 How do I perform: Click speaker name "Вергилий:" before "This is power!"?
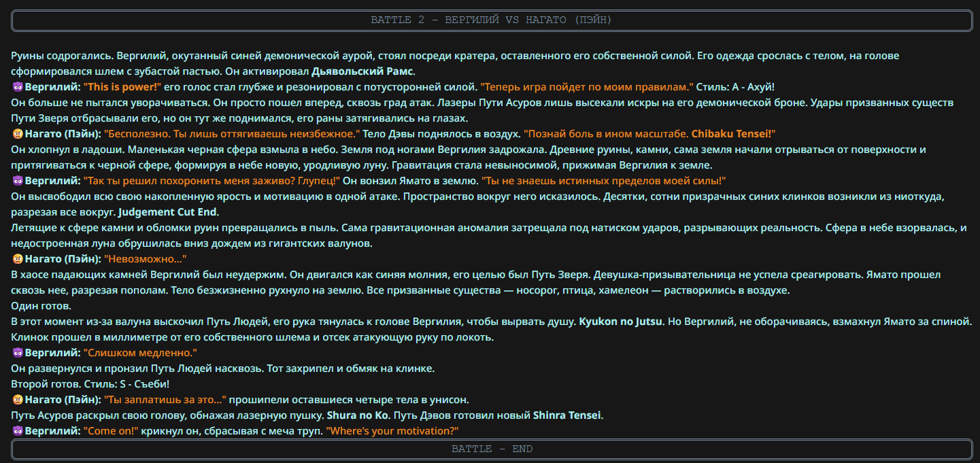(53, 87)
